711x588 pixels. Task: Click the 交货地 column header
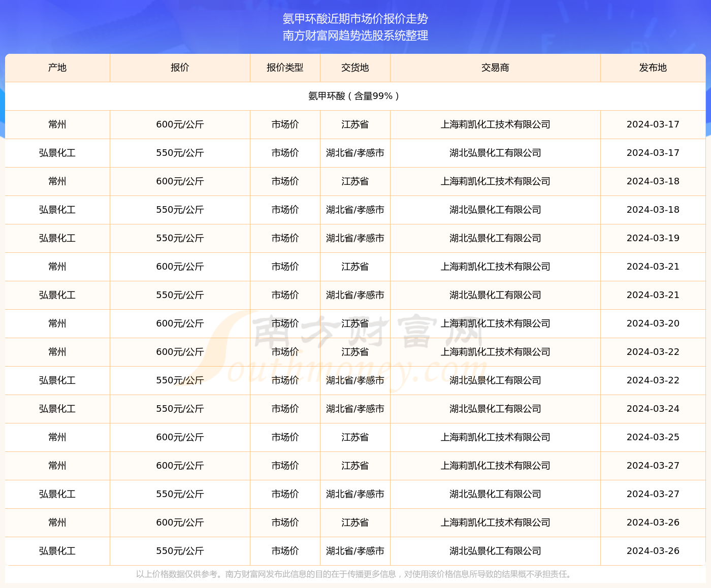(x=355, y=68)
